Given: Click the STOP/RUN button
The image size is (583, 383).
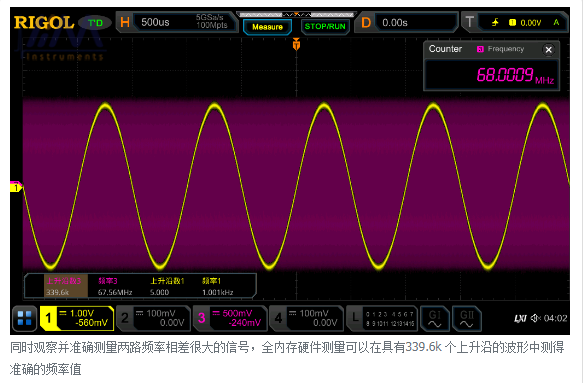Looking at the screenshot, I should tap(325, 27).
